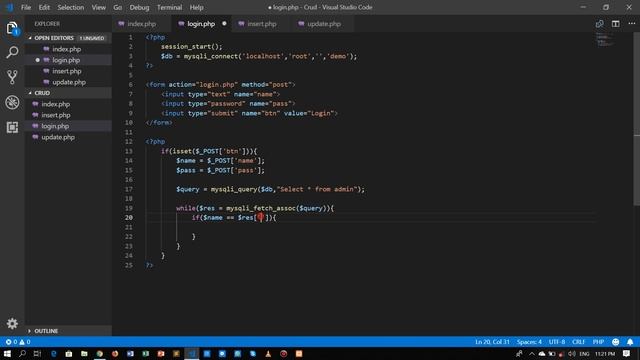Click the clock showing 11:21 PM
This screenshot has width=640, height=360.
605,353
